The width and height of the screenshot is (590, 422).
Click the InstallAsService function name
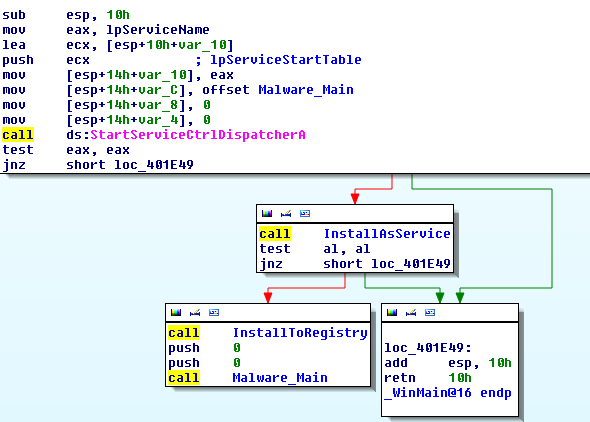pos(387,234)
